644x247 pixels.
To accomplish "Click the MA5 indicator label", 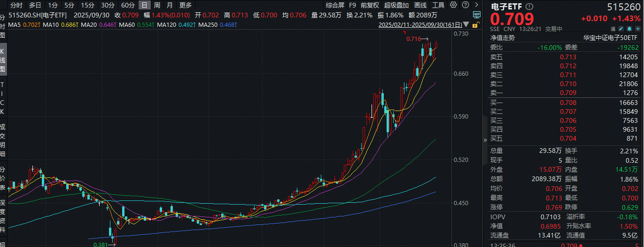I will tap(14, 24).
